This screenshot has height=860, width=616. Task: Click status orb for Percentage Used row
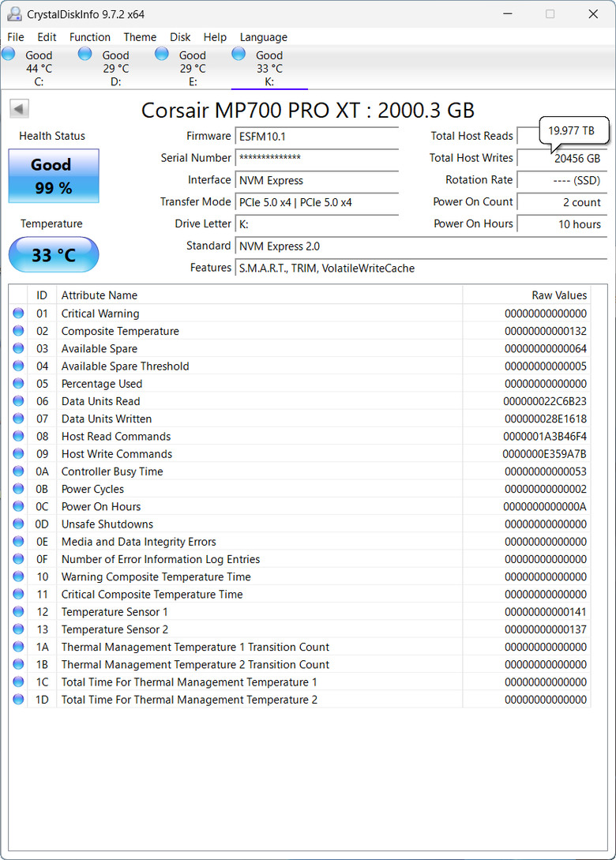pos(19,383)
